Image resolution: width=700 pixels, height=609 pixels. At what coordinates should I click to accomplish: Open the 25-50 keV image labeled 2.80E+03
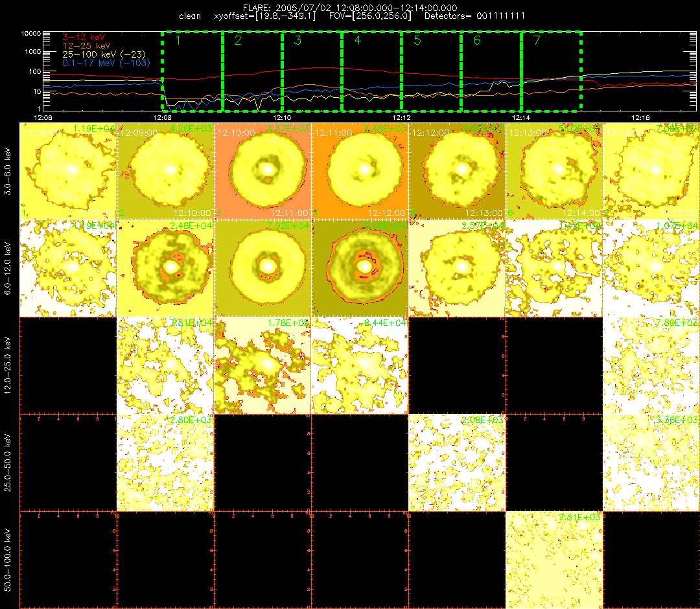point(165,463)
